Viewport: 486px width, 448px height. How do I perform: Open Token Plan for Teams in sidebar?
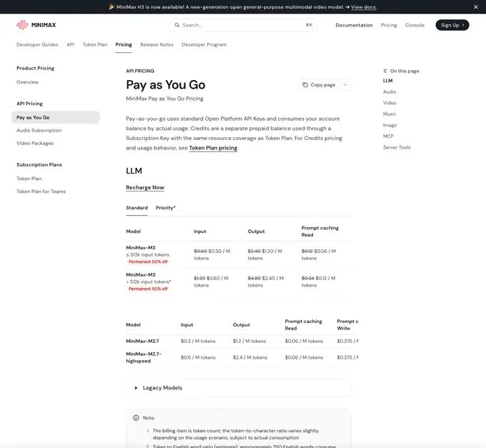click(x=41, y=191)
